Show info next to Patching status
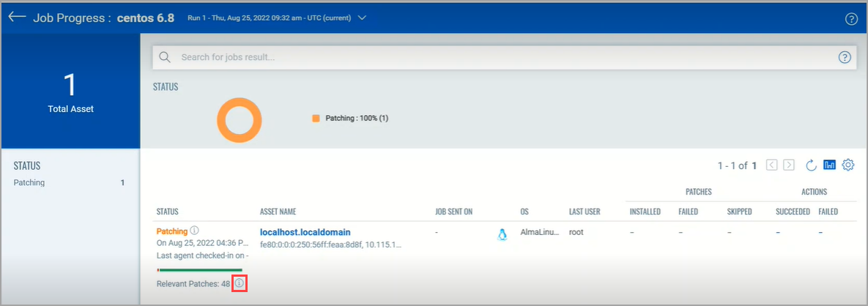Image resolution: width=868 pixels, height=306 pixels. coord(194,230)
